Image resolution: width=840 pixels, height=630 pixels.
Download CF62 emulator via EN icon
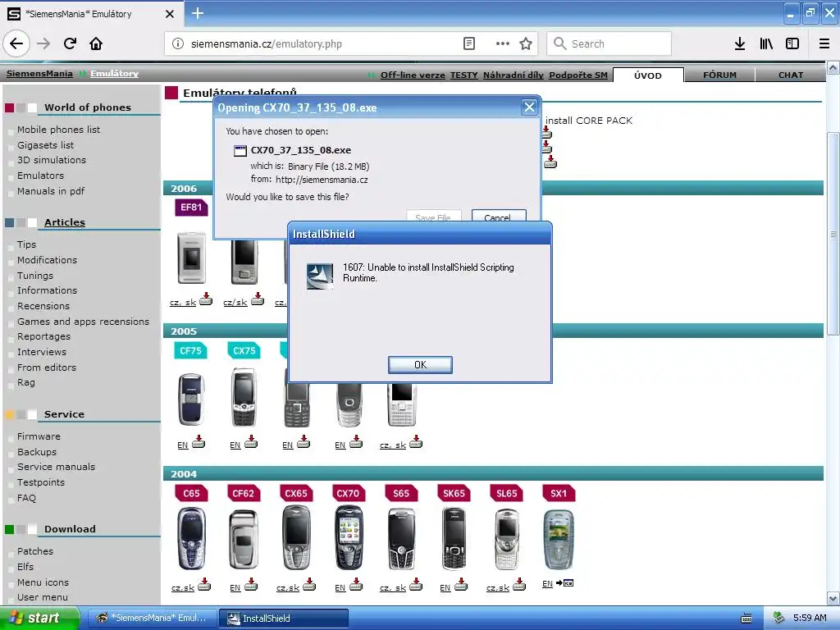tap(251, 585)
